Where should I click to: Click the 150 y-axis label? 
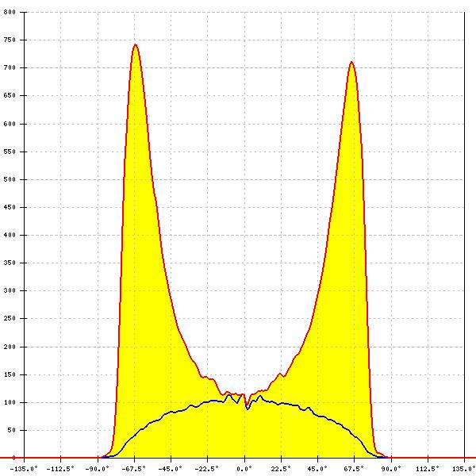10,374
